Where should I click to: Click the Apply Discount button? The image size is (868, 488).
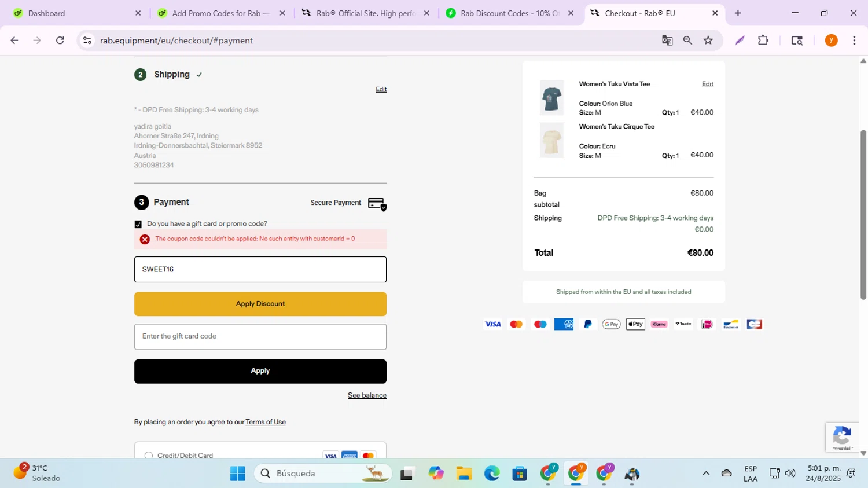coord(260,304)
